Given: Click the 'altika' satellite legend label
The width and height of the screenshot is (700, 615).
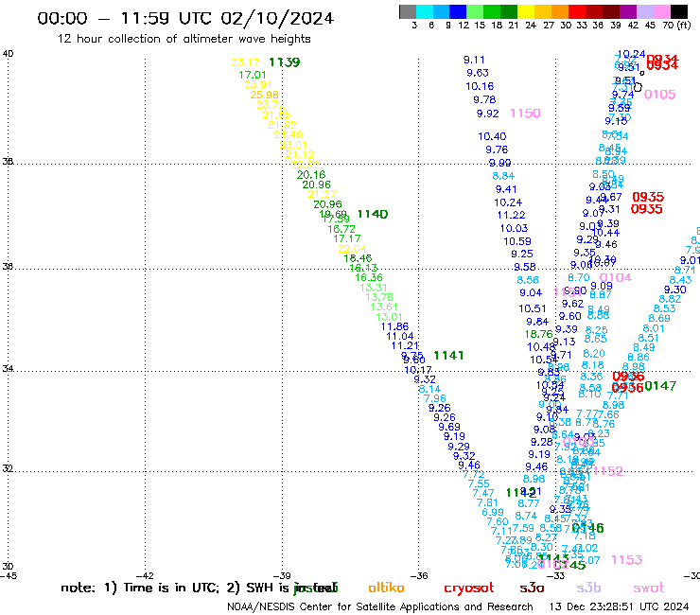Looking at the screenshot, I should 386,588.
